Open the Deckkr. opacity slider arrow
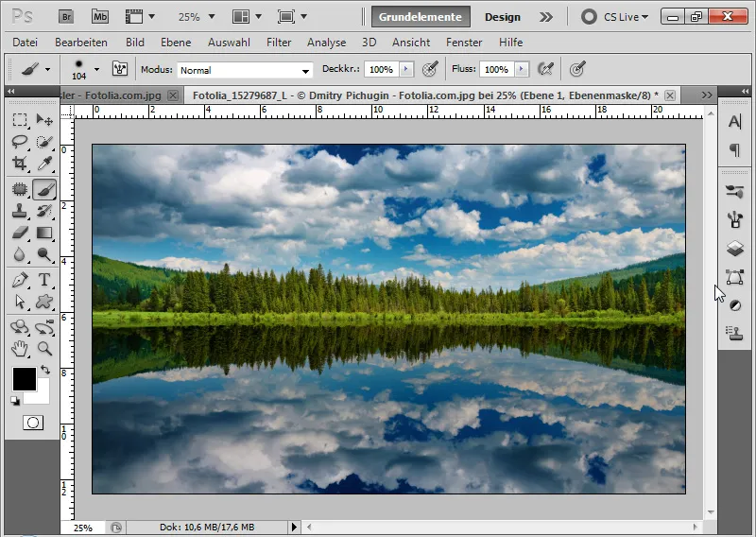 (406, 69)
